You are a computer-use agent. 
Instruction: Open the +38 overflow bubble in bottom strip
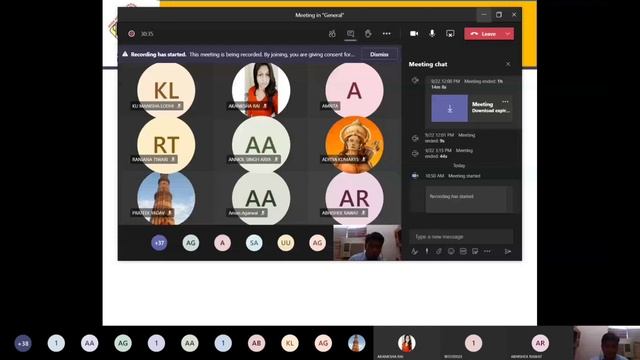(23, 343)
